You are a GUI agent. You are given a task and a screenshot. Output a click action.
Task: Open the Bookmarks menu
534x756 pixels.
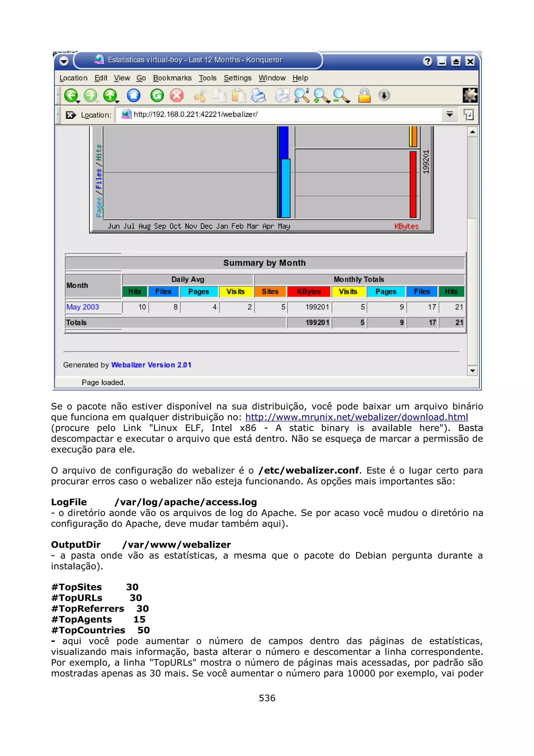coord(172,78)
